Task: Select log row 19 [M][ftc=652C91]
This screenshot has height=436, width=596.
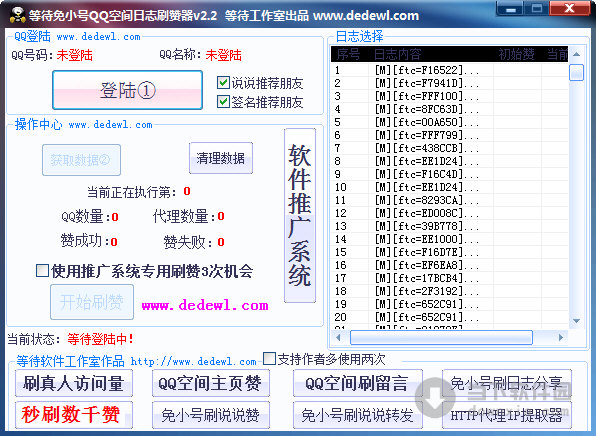Action: coord(450,304)
